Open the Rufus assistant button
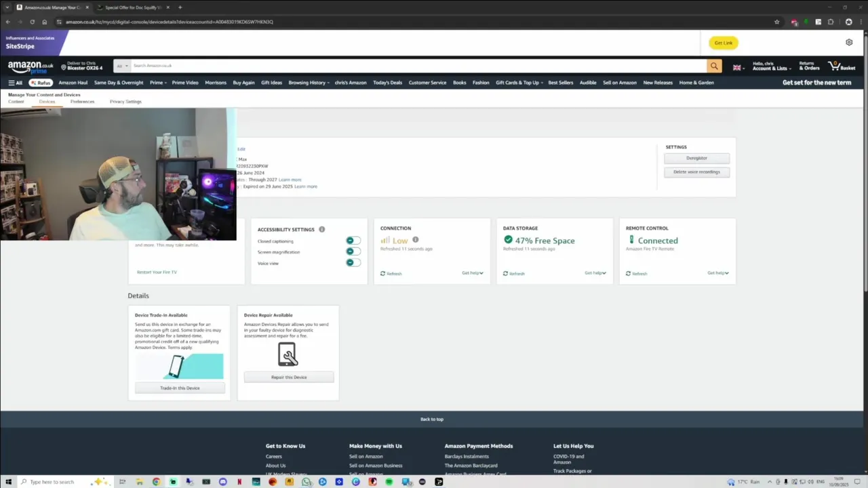Viewport: 868px width, 488px height. [x=41, y=83]
